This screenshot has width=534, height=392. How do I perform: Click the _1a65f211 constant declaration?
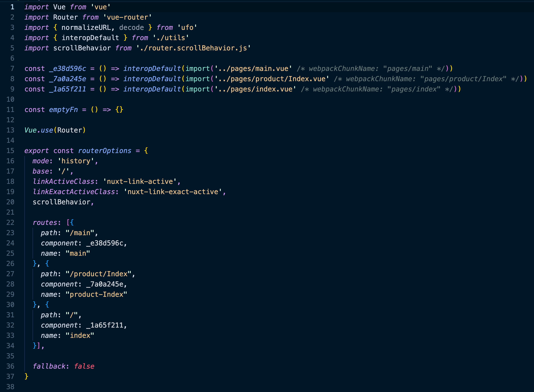[x=67, y=89]
